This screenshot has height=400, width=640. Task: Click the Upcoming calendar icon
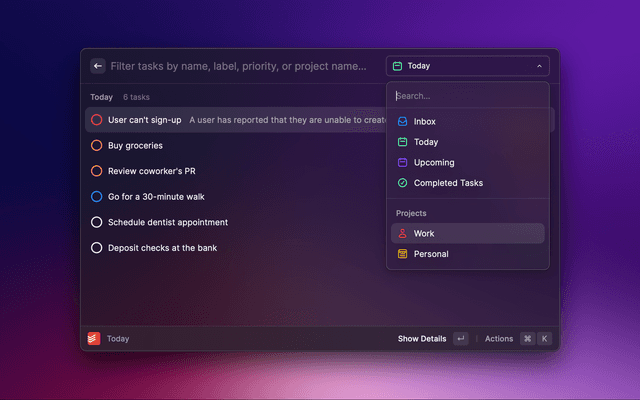pyautogui.click(x=402, y=162)
